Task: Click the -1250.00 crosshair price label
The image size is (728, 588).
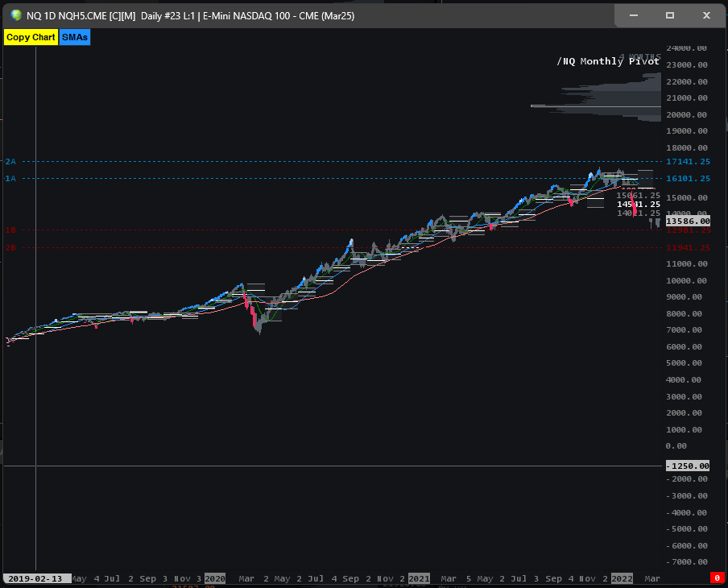Action: tap(687, 466)
